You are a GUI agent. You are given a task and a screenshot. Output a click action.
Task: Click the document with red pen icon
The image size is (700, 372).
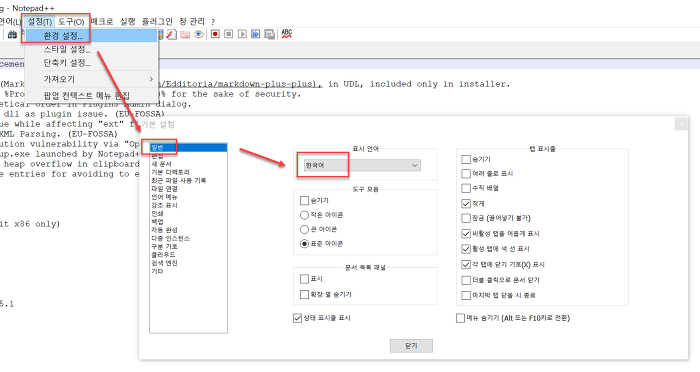(171, 34)
